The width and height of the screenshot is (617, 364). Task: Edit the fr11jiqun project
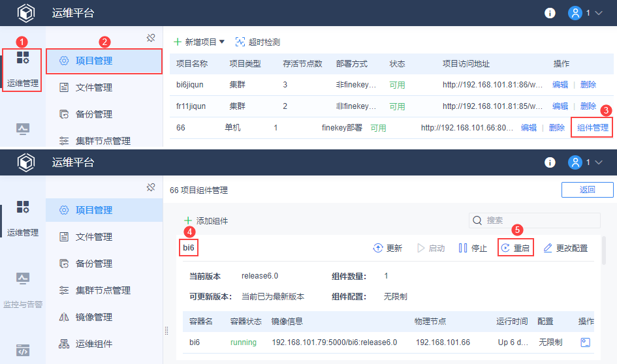point(560,106)
